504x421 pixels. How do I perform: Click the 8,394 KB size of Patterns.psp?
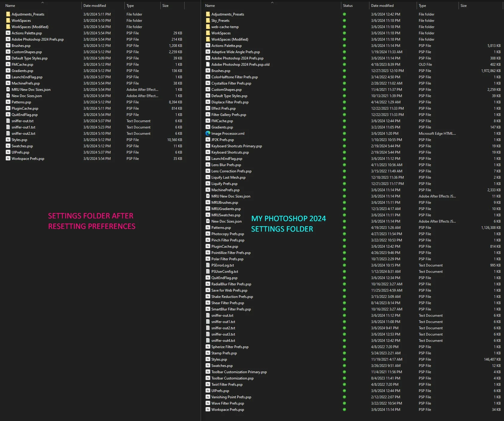176,102
